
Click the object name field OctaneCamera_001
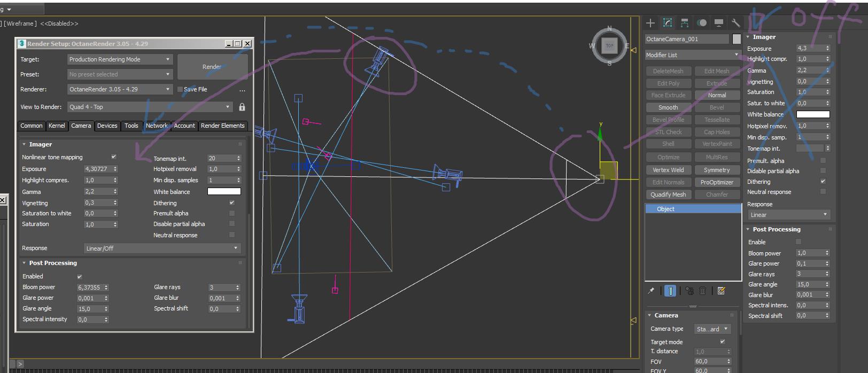[687, 39]
